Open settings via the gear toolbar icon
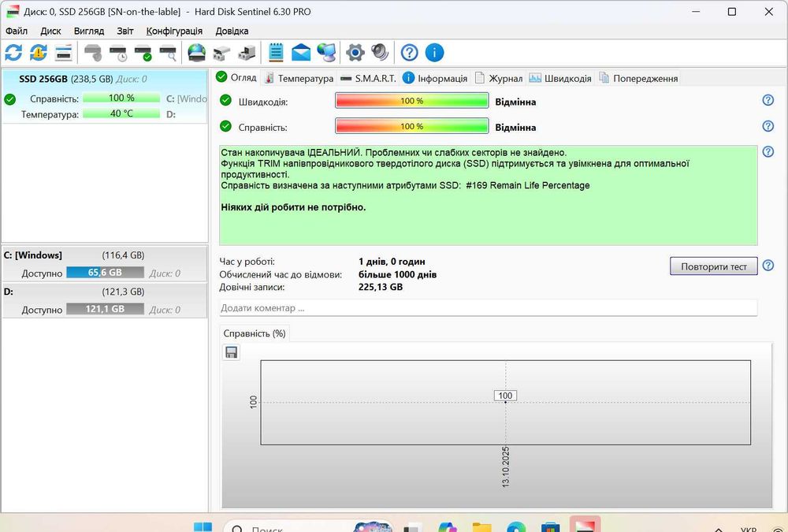This screenshot has width=788, height=532. pyautogui.click(x=355, y=52)
